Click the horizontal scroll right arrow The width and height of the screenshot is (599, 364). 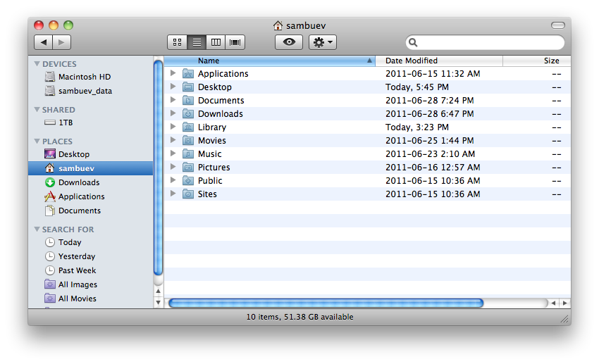(x=564, y=303)
